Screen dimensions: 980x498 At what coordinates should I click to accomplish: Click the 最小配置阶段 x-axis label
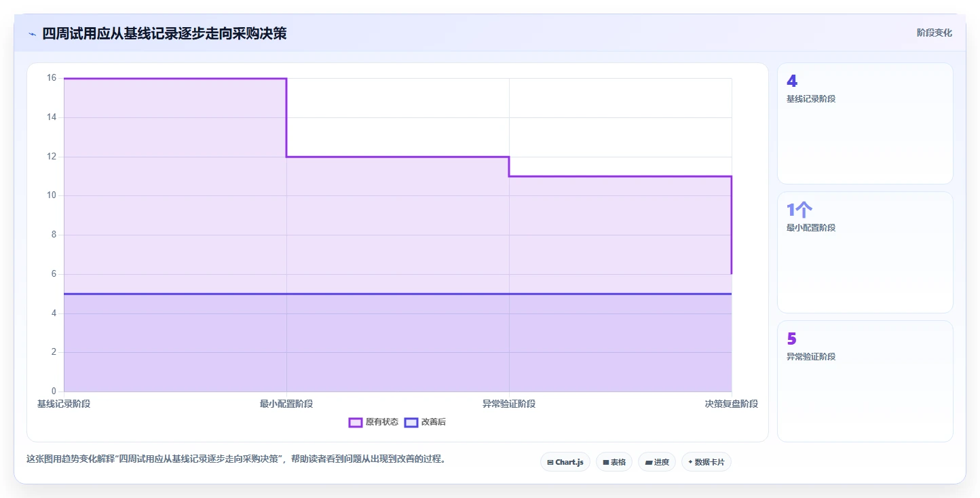click(286, 404)
